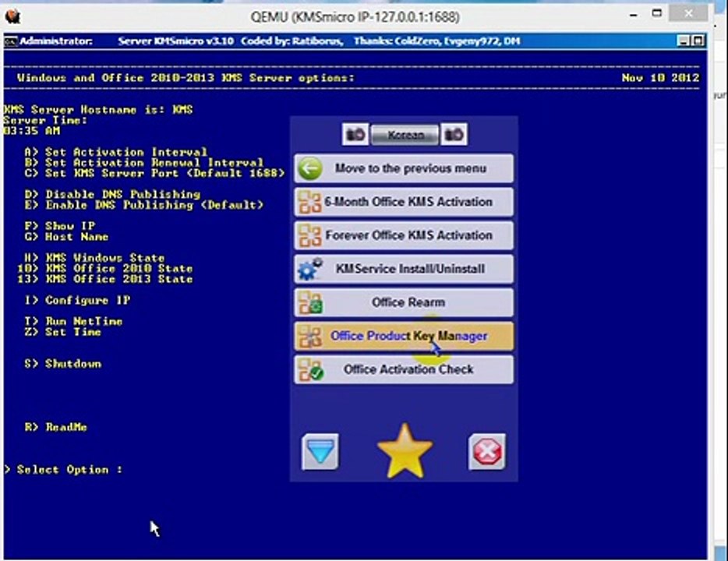Click the '03:35 AM' server time
Viewport: 728px width, 561px height.
coord(32,131)
